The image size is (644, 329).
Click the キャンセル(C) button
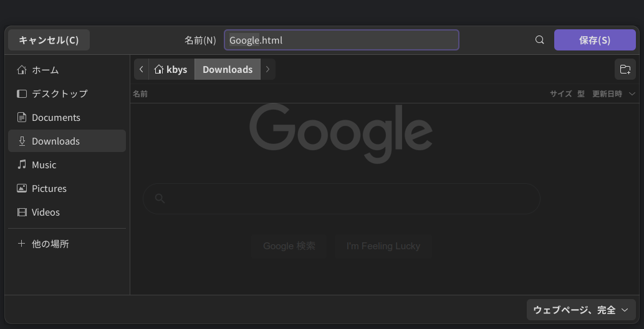tap(49, 40)
